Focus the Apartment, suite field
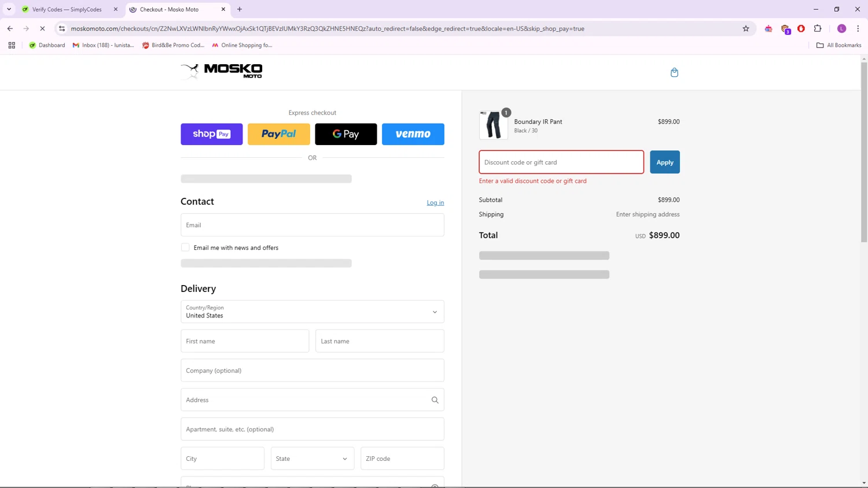The height and width of the screenshot is (488, 868). point(312,429)
